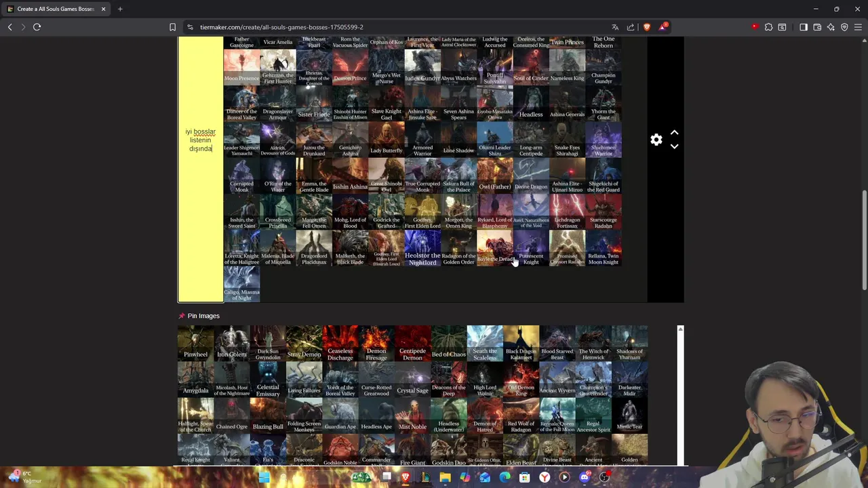Select the Blazing Bull image
Viewport: 868px width, 488px height.
click(x=268, y=415)
